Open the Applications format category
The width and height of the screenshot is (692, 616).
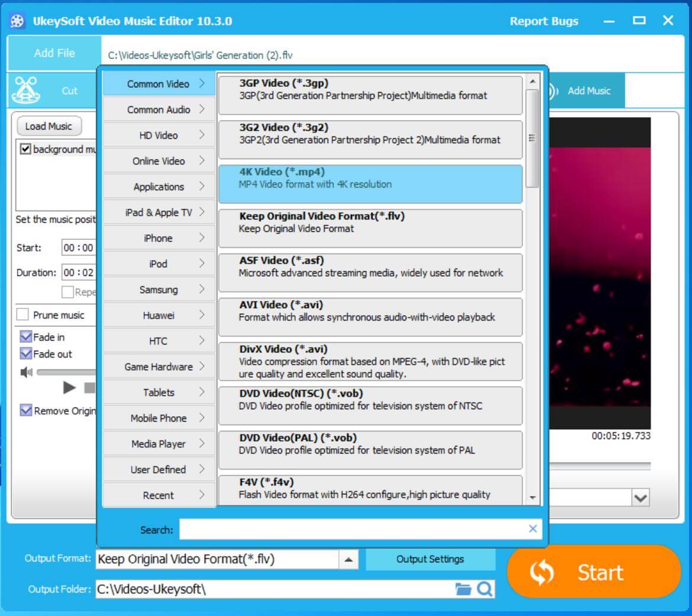click(159, 187)
